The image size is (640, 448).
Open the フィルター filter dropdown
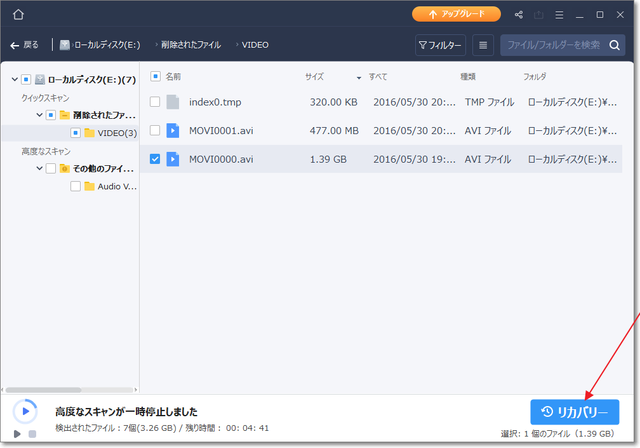pos(441,45)
